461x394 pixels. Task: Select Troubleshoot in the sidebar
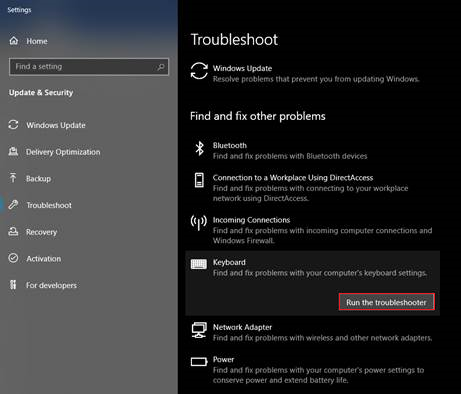49,205
